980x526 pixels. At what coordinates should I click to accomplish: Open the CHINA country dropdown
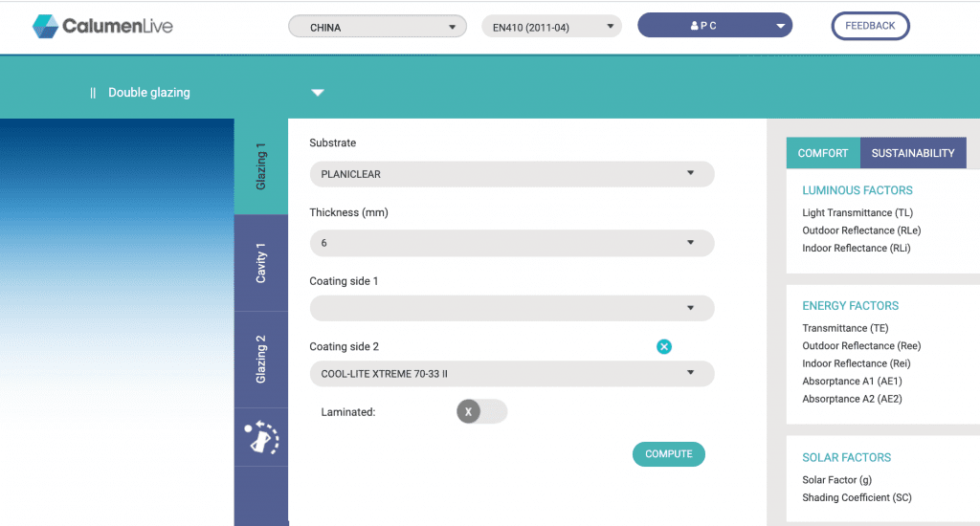tap(377, 27)
